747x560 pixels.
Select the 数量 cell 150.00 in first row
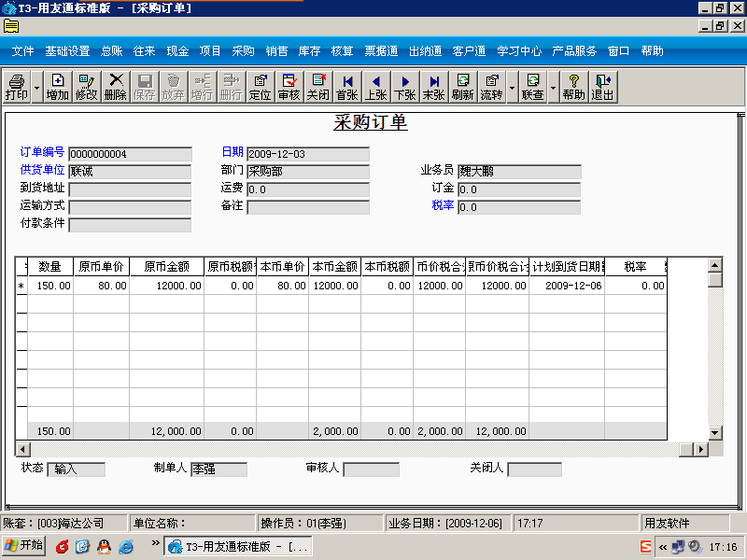(x=51, y=286)
